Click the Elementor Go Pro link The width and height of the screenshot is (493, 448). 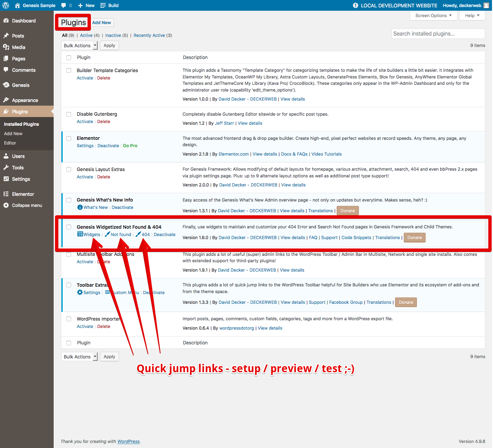tap(130, 146)
